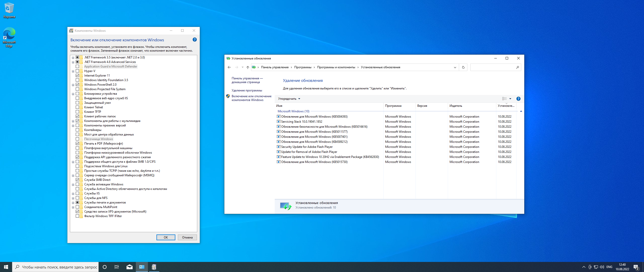Viewport: 644px width, 272px height.
Task: Uncheck Служба SMB Direct
Action: (77, 180)
